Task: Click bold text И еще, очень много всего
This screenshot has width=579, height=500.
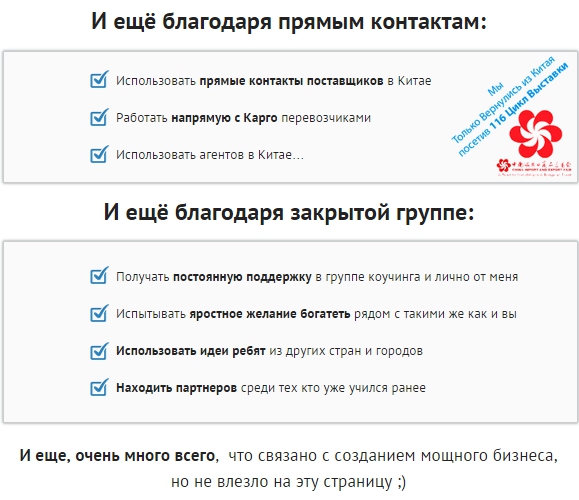Action: [117, 456]
